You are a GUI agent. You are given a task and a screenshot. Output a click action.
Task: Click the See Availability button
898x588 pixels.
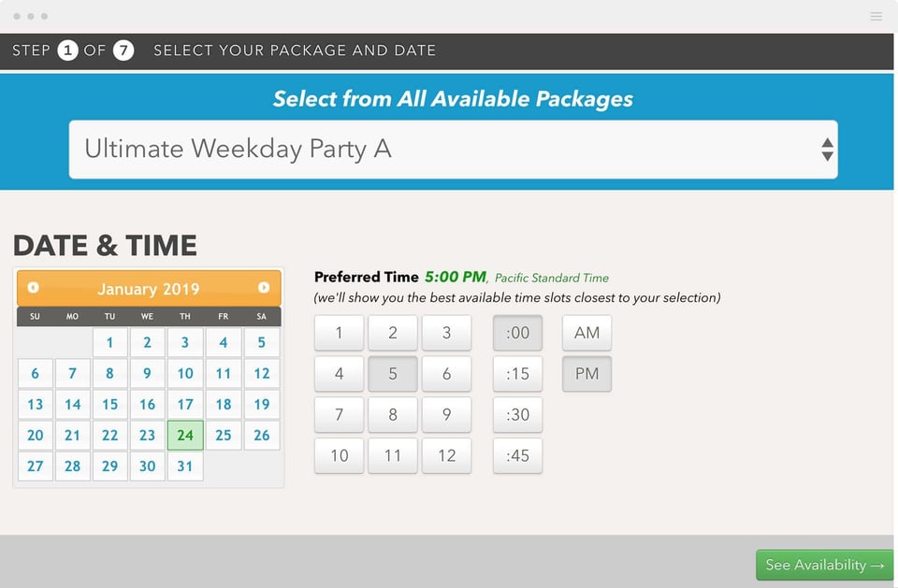824,565
